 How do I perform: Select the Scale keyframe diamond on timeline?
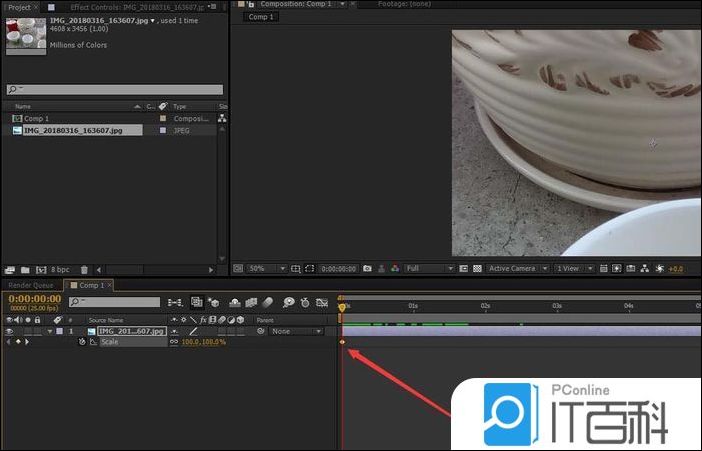tap(342, 342)
